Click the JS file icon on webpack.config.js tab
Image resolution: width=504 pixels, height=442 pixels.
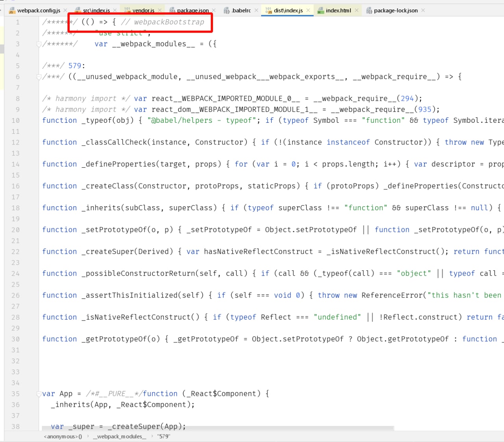[12, 11]
